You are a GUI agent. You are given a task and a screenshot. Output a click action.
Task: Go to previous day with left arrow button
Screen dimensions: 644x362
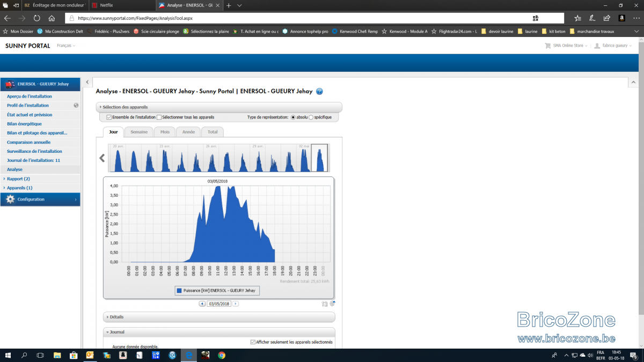tap(202, 304)
